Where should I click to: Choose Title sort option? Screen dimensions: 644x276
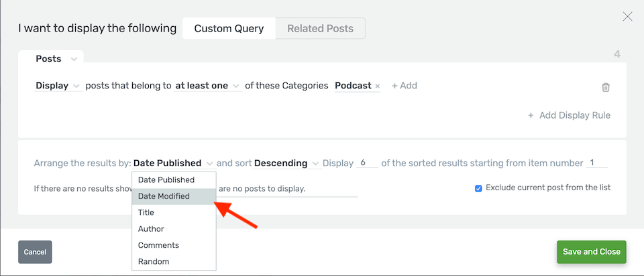146,212
